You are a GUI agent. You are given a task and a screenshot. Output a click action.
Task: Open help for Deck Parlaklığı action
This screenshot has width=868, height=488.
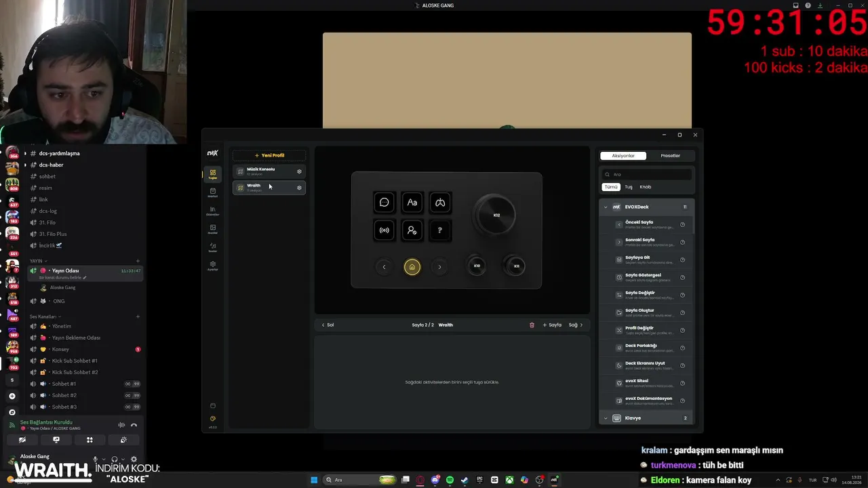point(682,348)
